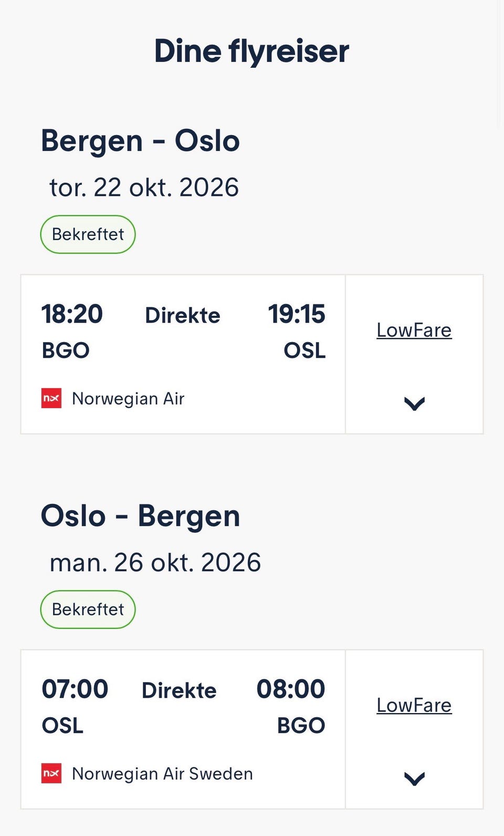
Task: Click the Bergen - Oslo heading
Action: coord(140,141)
